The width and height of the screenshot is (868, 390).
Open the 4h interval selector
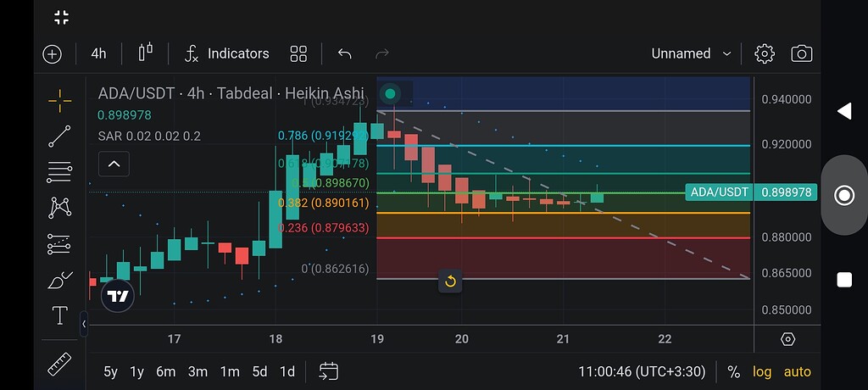click(98, 53)
